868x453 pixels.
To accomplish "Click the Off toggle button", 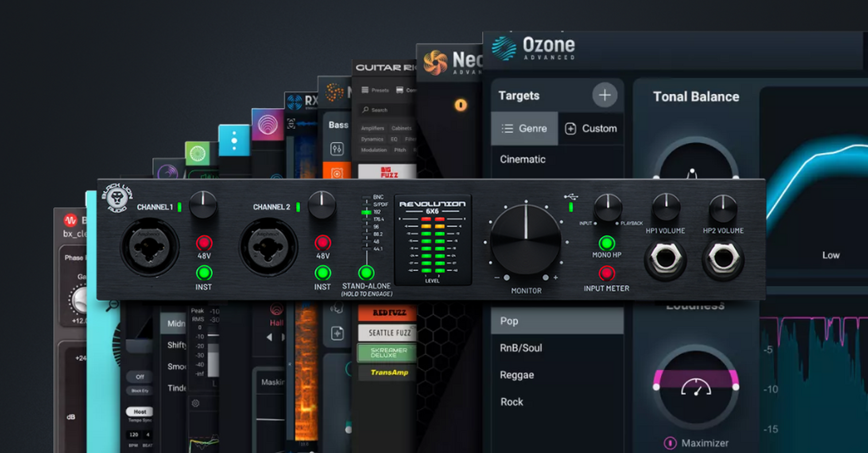I will pos(140,377).
